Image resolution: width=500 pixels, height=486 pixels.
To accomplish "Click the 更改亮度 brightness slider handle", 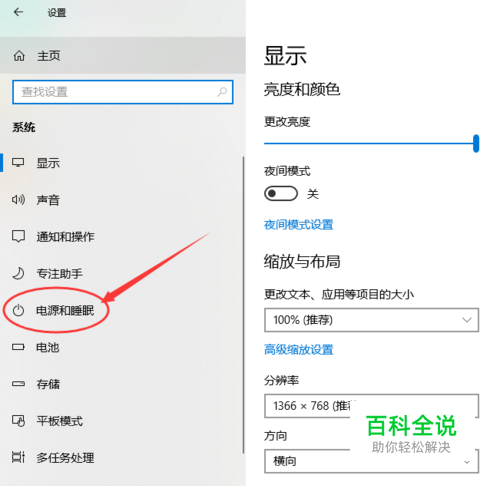I will pyautogui.click(x=476, y=143).
